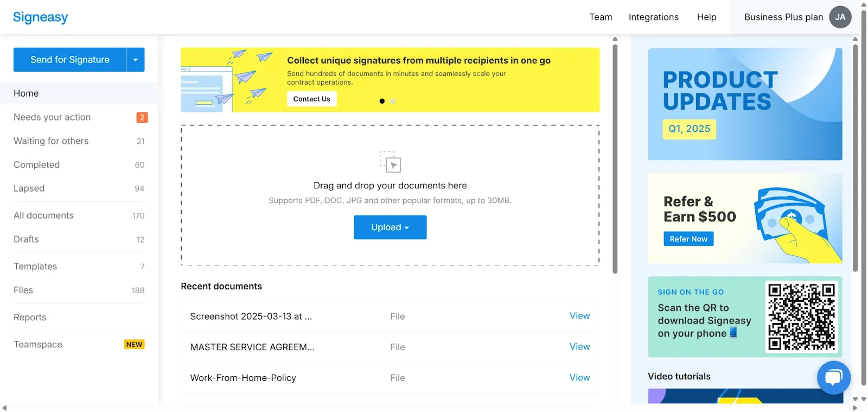
Task: Click the Files count 188
Action: coord(138,290)
